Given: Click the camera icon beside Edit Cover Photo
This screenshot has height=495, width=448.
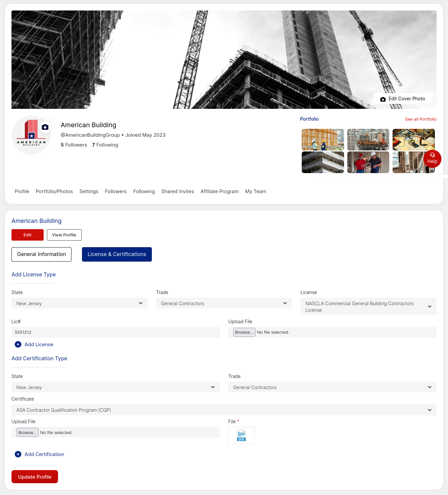Looking at the screenshot, I should point(383,99).
